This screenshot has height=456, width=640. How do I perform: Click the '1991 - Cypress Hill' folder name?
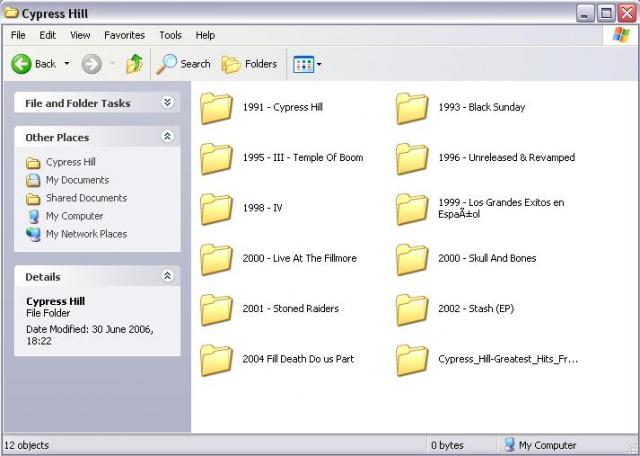pos(283,107)
